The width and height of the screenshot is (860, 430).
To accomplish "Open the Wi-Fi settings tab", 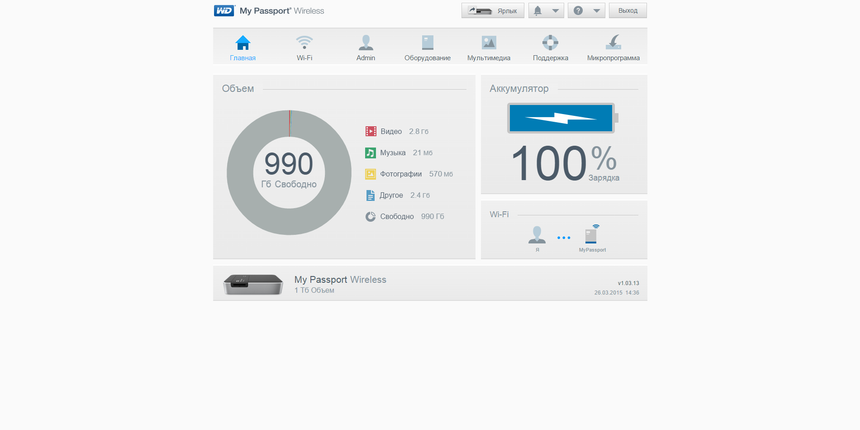I will point(304,48).
